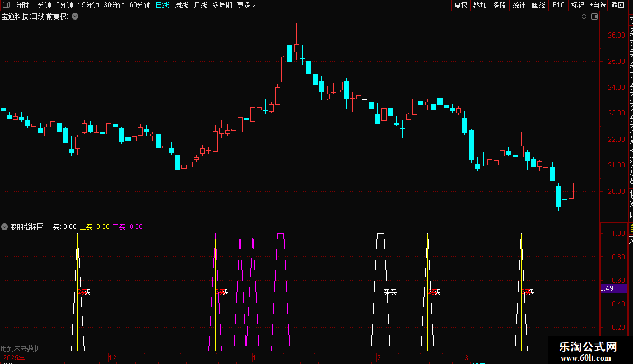The image size is (633, 364).
Task: Click the 二买: 0.00 value label
Action: [x=95, y=227]
